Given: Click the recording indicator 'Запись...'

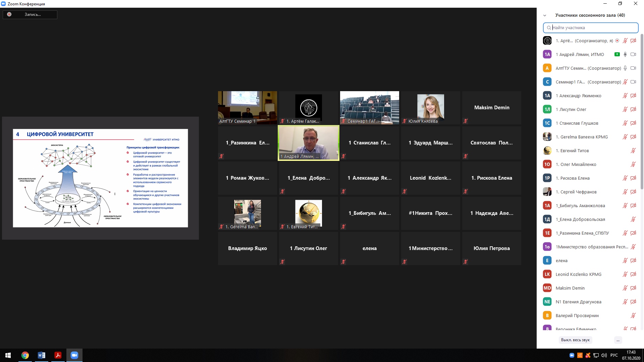Looking at the screenshot, I should tap(30, 14).
